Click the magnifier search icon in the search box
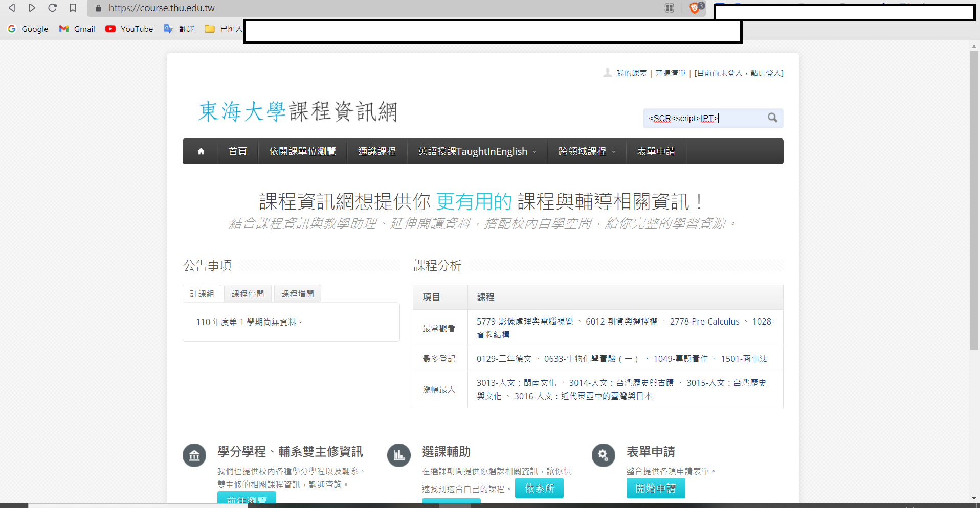Screen dimensions: 980x508 [x=772, y=118]
